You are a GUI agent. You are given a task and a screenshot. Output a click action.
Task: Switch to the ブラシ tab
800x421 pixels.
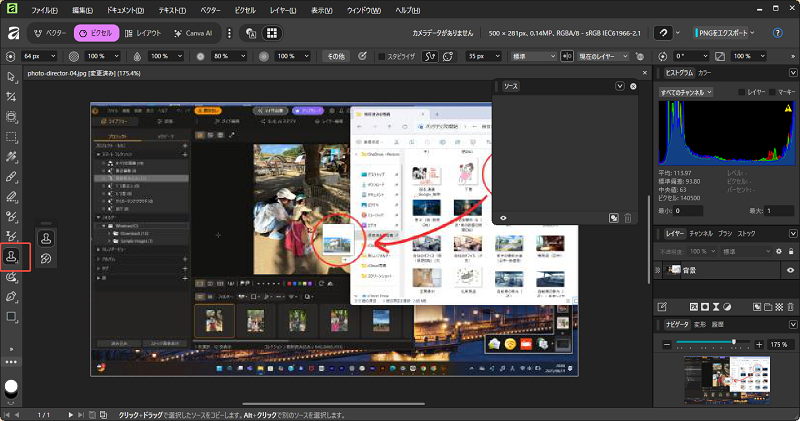pyautogui.click(x=725, y=233)
